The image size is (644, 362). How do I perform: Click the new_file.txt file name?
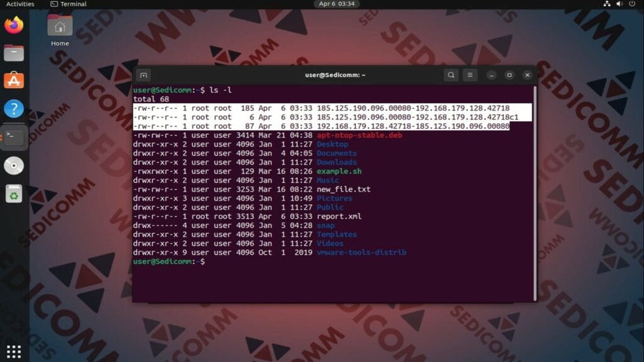(x=343, y=189)
